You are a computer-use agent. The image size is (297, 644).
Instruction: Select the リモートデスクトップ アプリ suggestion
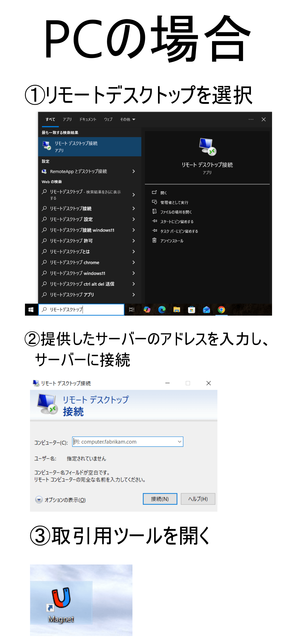(90, 295)
